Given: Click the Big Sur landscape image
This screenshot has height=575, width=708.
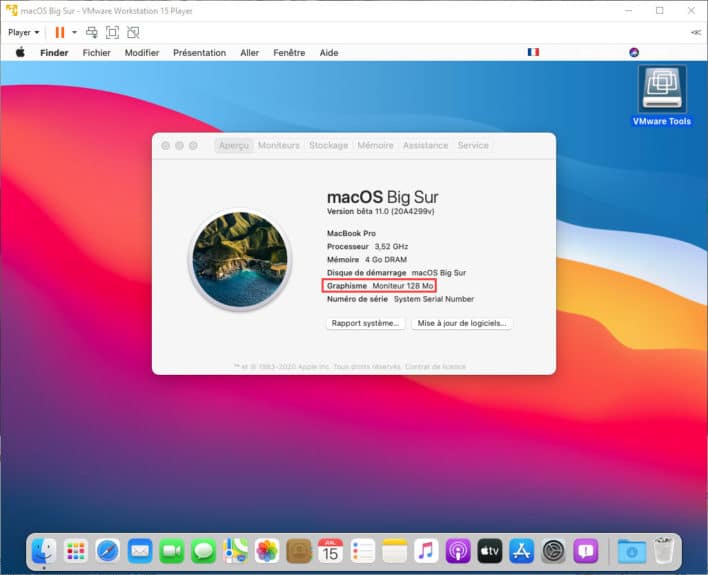Looking at the screenshot, I should click(x=240, y=259).
